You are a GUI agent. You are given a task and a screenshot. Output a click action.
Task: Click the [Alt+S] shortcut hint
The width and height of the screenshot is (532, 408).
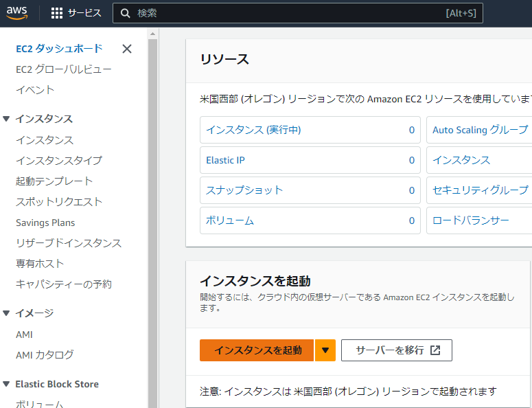(461, 13)
